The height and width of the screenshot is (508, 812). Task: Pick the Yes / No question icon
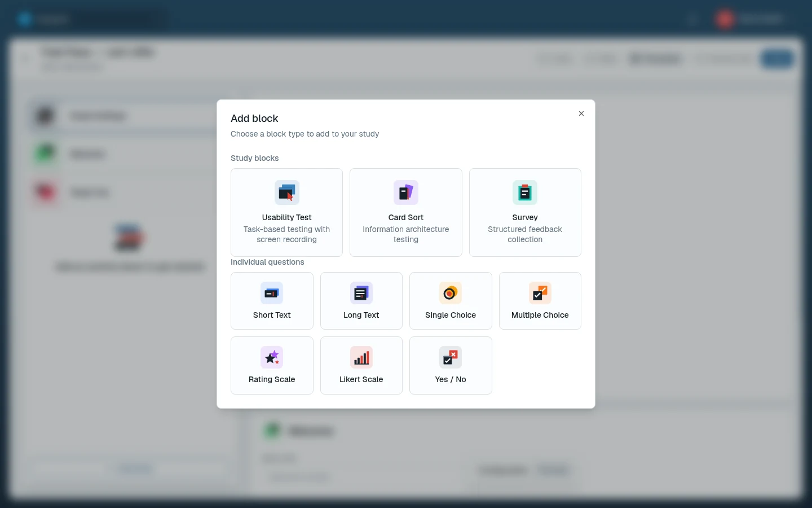click(451, 357)
